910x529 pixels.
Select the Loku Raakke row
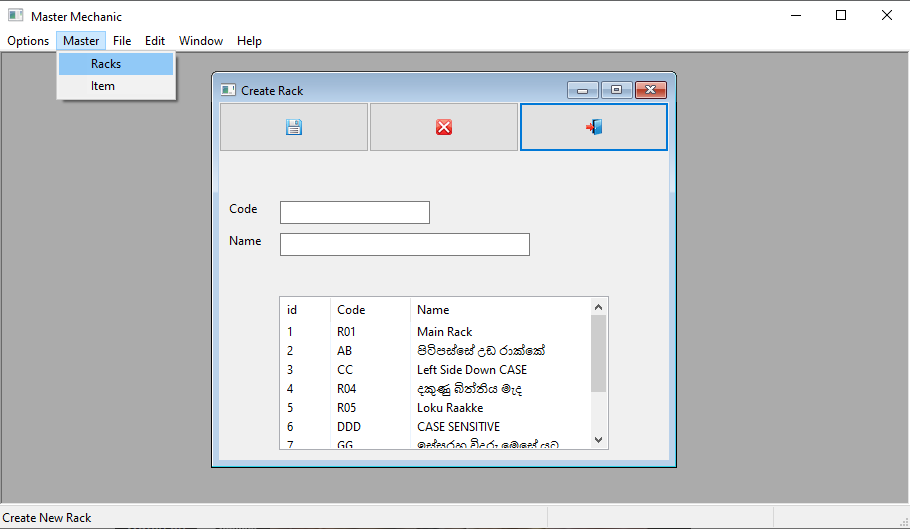[x=436, y=408]
